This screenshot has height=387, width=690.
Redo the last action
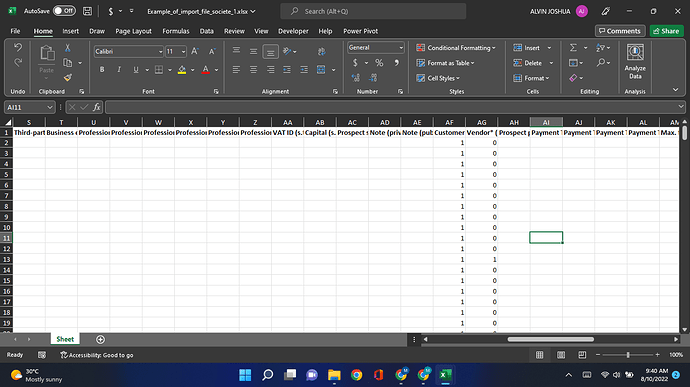pyautogui.click(x=18, y=63)
